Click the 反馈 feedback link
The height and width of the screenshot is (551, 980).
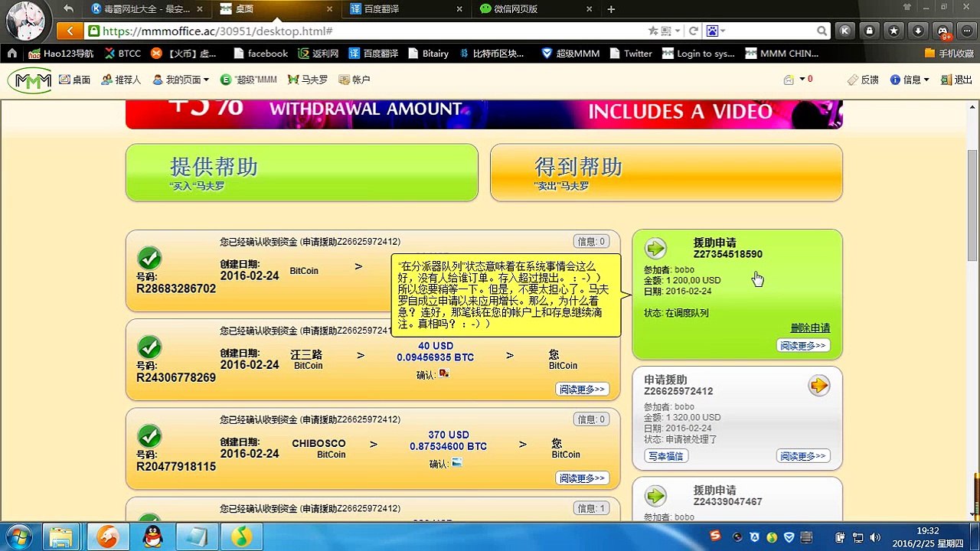click(863, 80)
